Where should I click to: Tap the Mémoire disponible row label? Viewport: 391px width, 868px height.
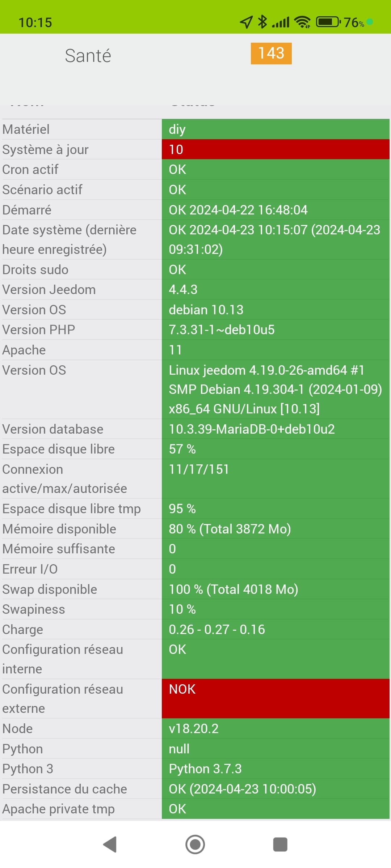pyautogui.click(x=59, y=529)
